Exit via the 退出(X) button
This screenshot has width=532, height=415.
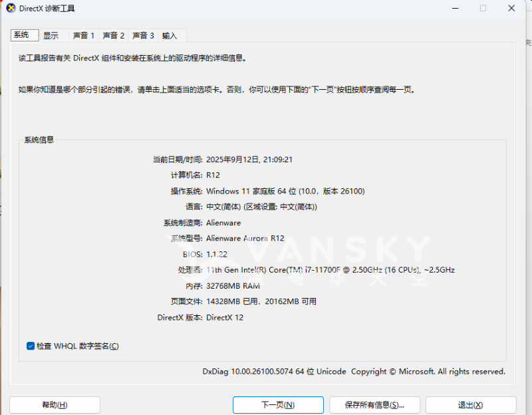(471, 404)
